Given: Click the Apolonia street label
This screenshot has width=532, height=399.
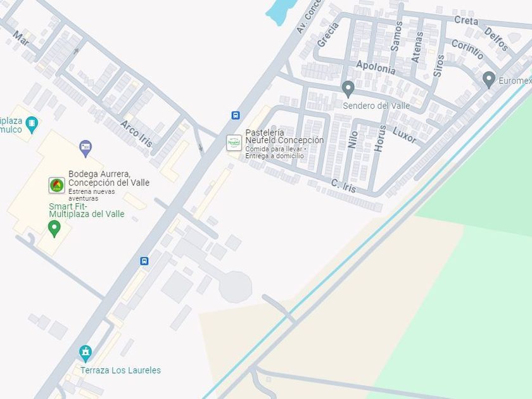Looking at the screenshot, I should [x=376, y=67].
